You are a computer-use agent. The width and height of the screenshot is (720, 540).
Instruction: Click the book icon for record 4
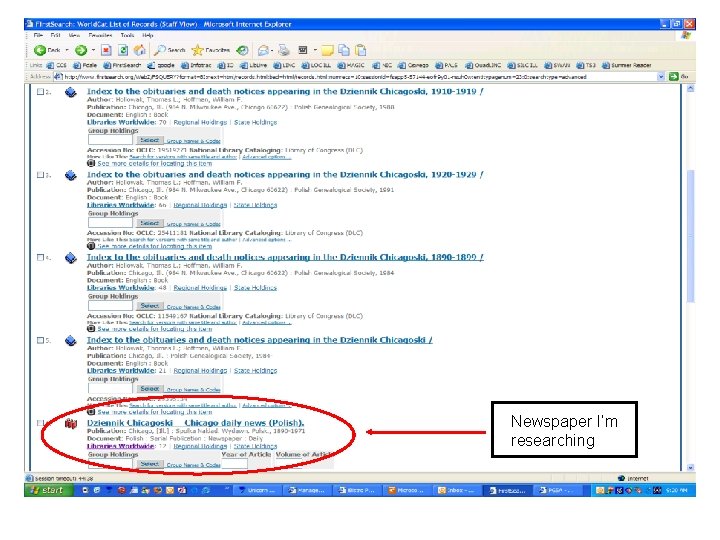(71, 258)
